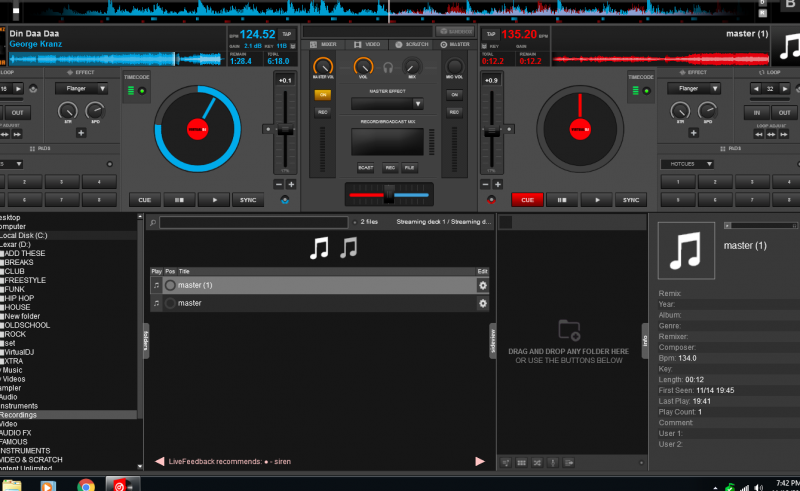
Task: Click left deck pitch fader handle
Action: tap(285, 130)
